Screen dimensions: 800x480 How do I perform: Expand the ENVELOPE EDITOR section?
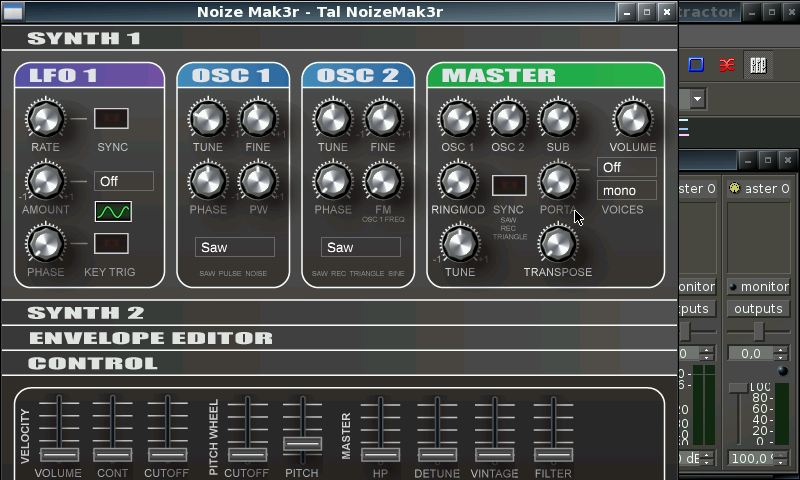coord(340,338)
